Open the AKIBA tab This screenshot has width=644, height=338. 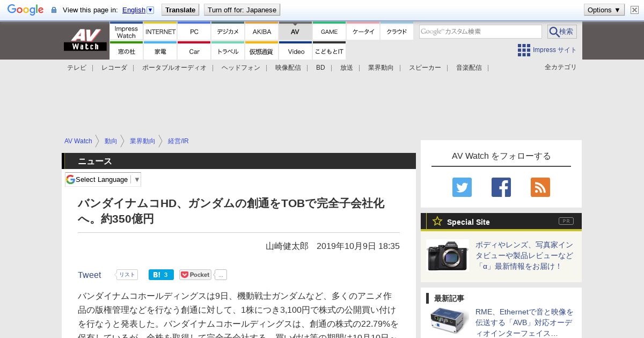[x=262, y=32]
